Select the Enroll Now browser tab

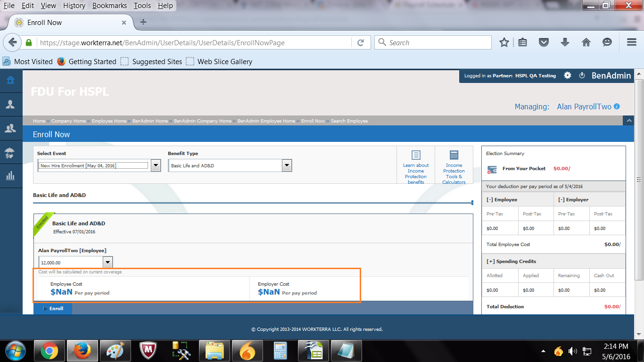(71, 22)
